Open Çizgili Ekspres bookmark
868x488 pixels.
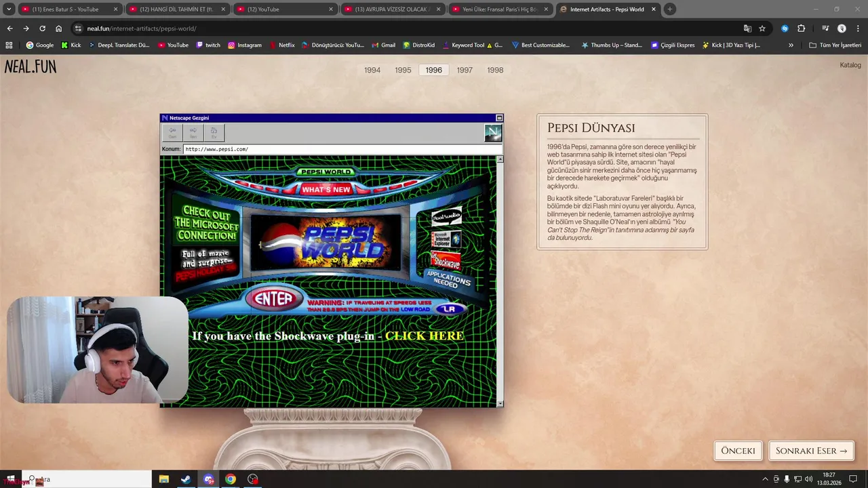click(x=673, y=45)
